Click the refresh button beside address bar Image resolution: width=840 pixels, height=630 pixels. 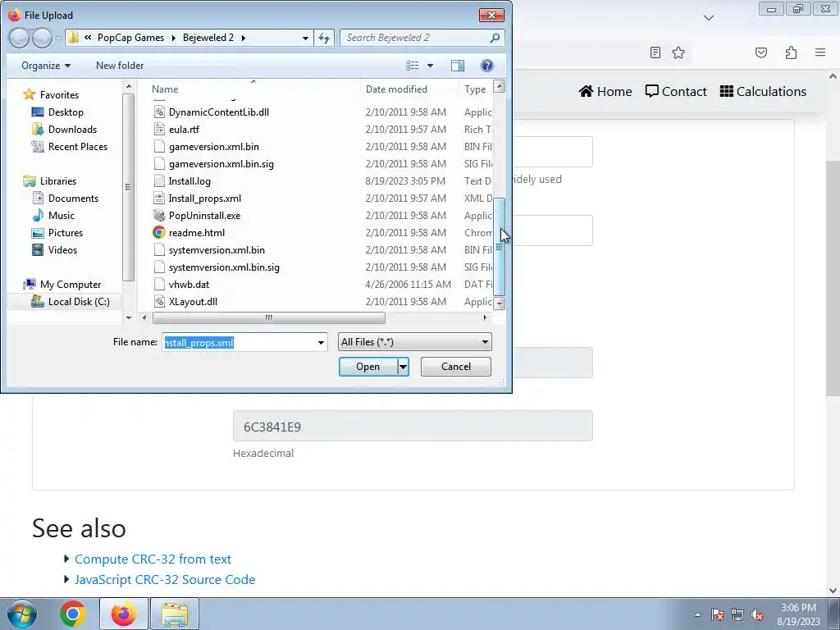(x=324, y=38)
